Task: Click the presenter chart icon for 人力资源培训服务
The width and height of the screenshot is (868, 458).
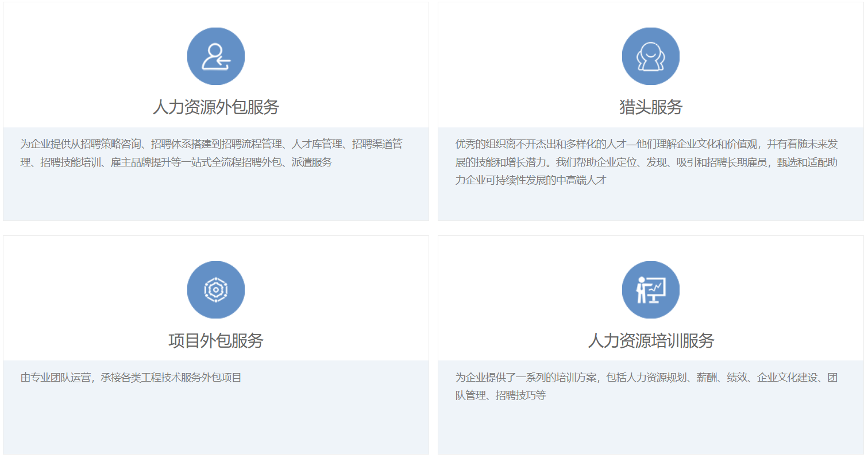Action: [x=650, y=290]
